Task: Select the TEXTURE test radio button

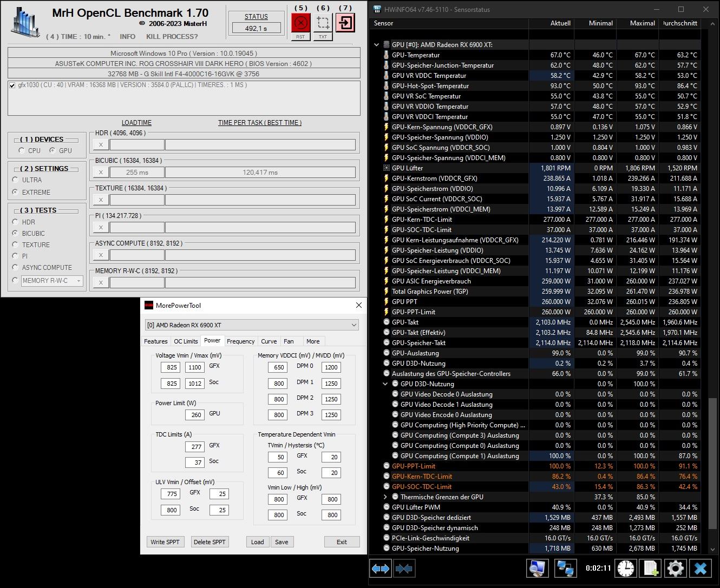Action: 15,245
